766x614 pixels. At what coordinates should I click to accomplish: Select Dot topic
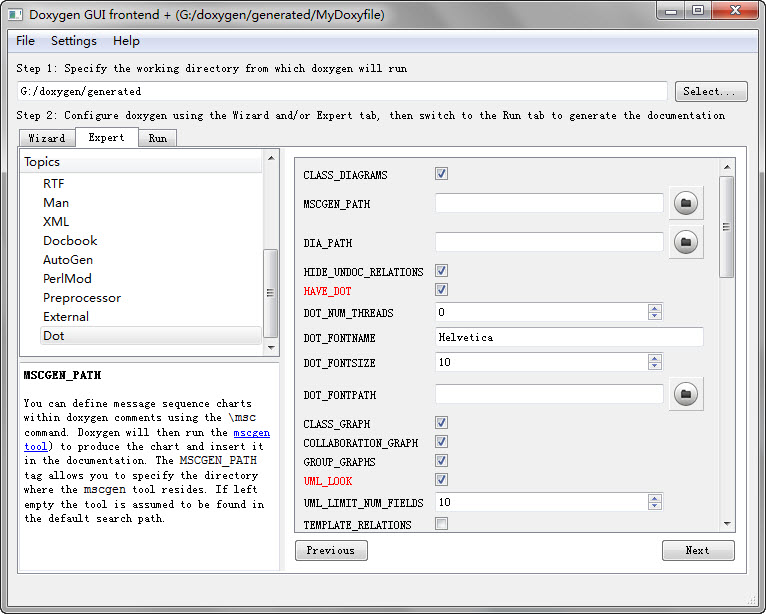point(150,336)
